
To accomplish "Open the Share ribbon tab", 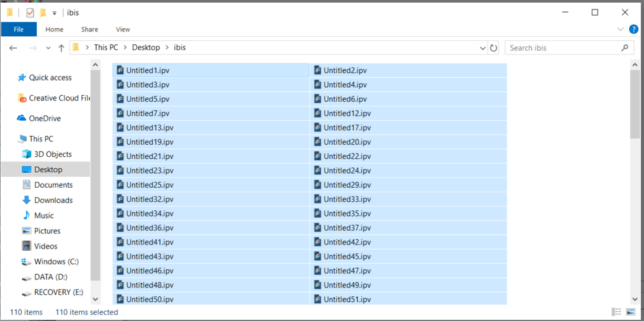I will [89, 29].
